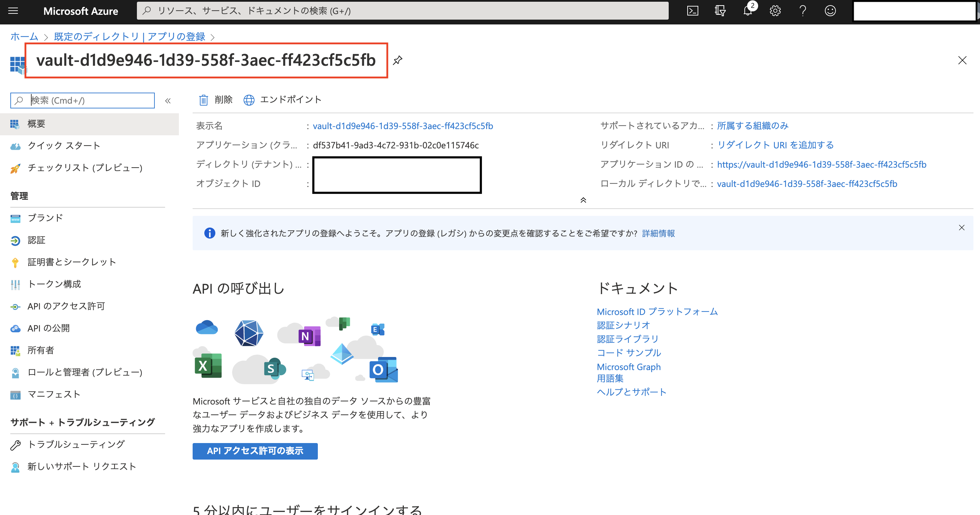This screenshot has width=980, height=515.
Task: Dismiss the info banner with X
Action: (962, 228)
